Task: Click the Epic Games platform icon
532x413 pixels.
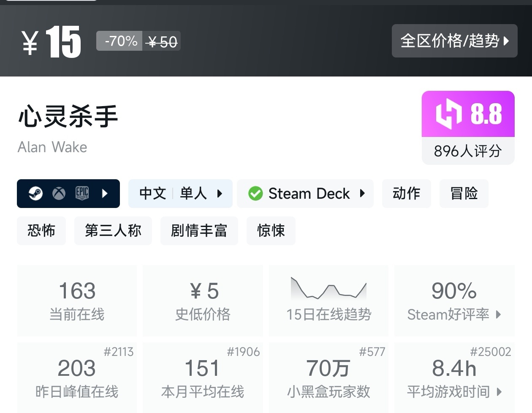Action: click(82, 194)
